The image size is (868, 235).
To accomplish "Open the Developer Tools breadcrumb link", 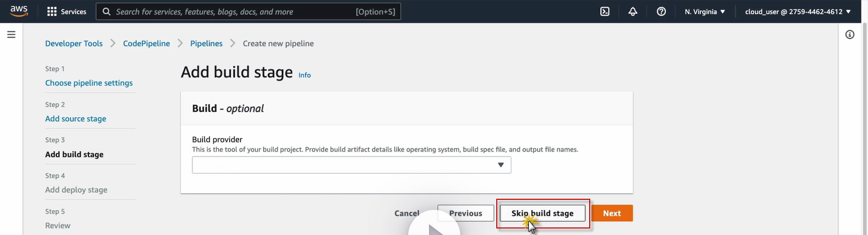I will [74, 44].
